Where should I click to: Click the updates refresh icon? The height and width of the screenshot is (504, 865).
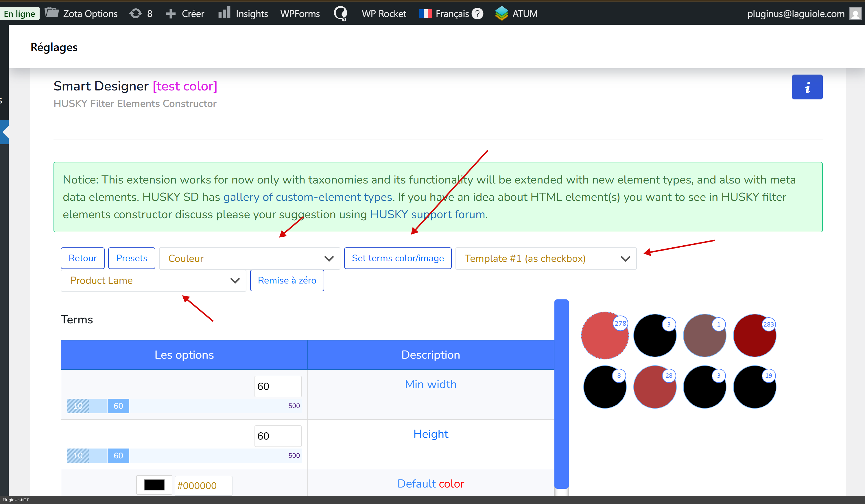[136, 13]
